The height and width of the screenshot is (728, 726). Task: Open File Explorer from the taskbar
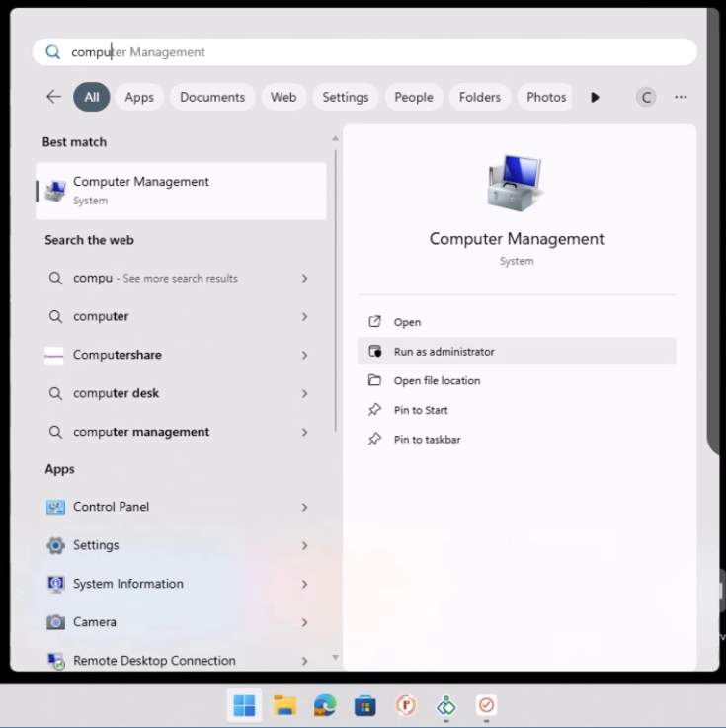[x=285, y=705]
